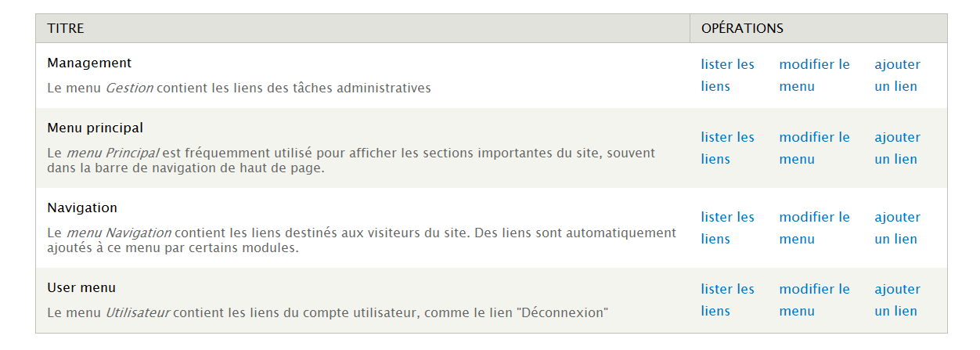Click the Navigation menu title

82,208
